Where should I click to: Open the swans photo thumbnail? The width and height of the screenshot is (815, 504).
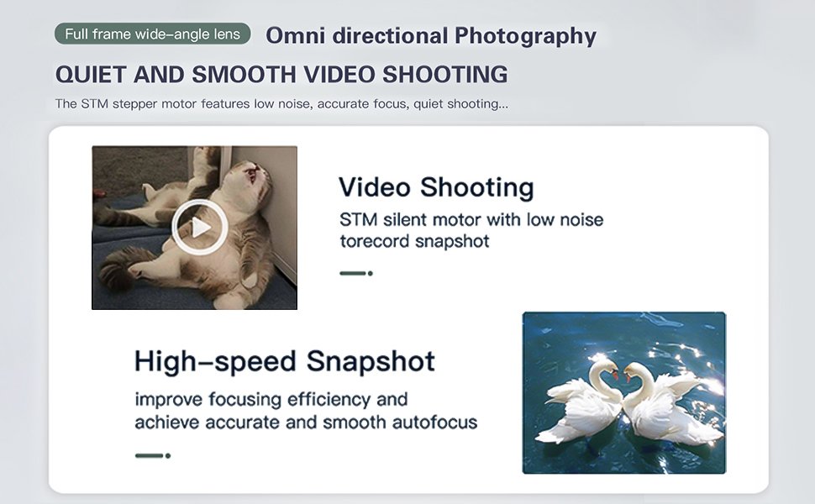(x=623, y=393)
